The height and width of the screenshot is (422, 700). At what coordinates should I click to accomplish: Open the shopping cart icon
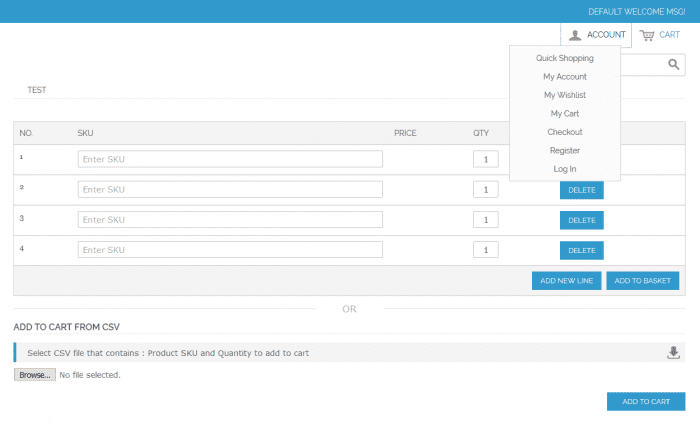pyautogui.click(x=648, y=35)
